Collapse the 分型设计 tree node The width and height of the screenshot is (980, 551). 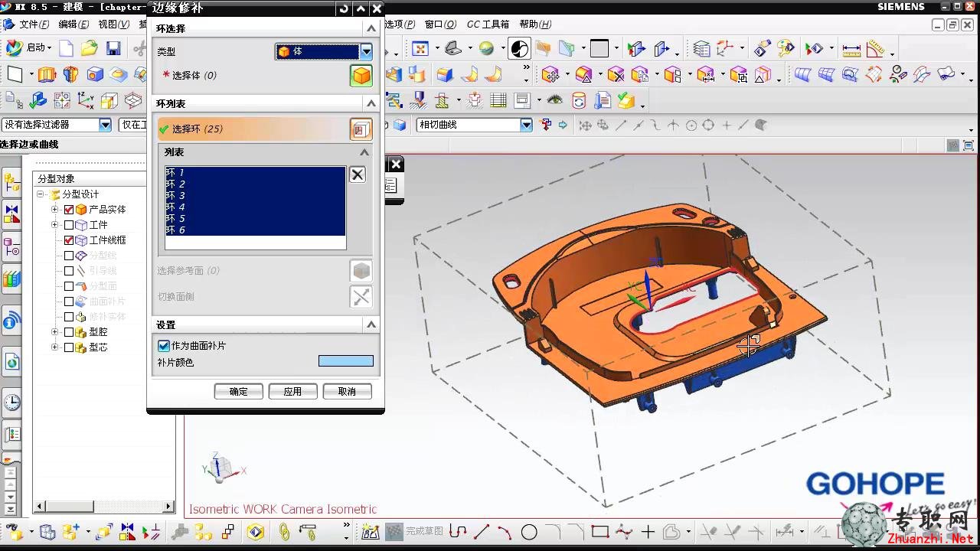click(40, 194)
